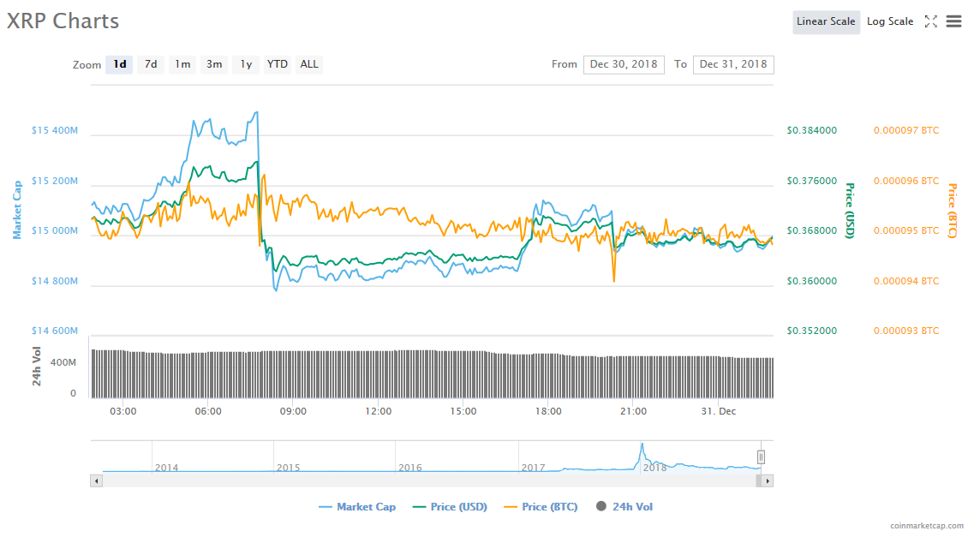Image resolution: width=980 pixels, height=543 pixels.
Task: Select the 1d zoom range
Action: (x=120, y=64)
